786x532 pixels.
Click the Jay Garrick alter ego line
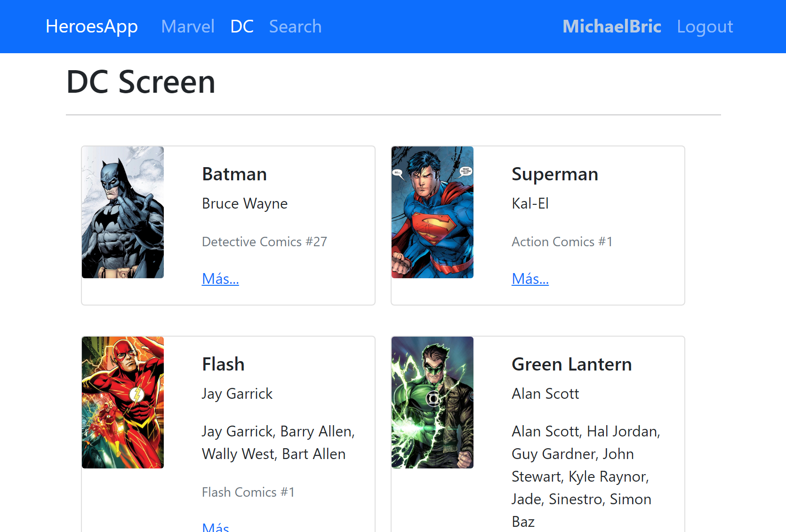click(x=237, y=394)
